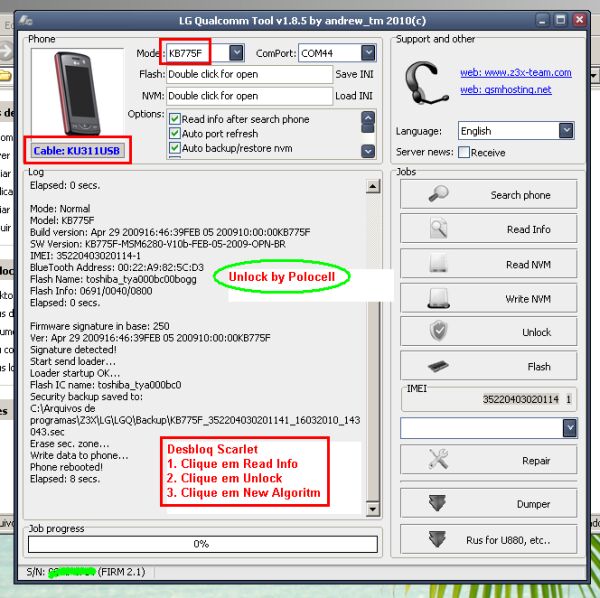This screenshot has width=600, height=598.
Task: Click the Search phone button
Action: tap(489, 194)
